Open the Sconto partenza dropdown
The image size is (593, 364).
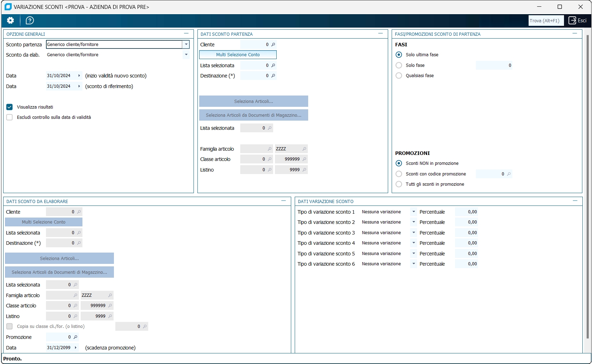click(x=186, y=45)
